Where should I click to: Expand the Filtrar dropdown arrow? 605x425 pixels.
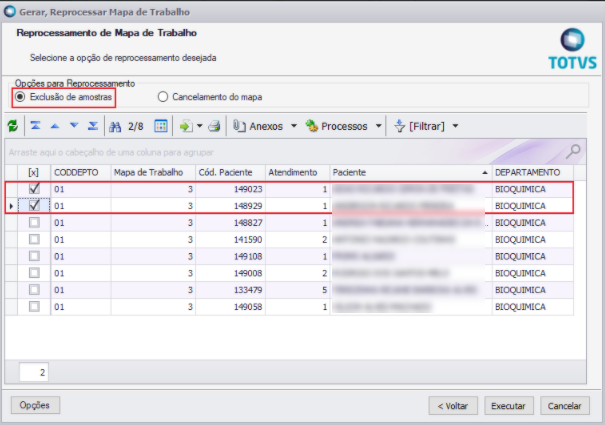click(x=455, y=126)
